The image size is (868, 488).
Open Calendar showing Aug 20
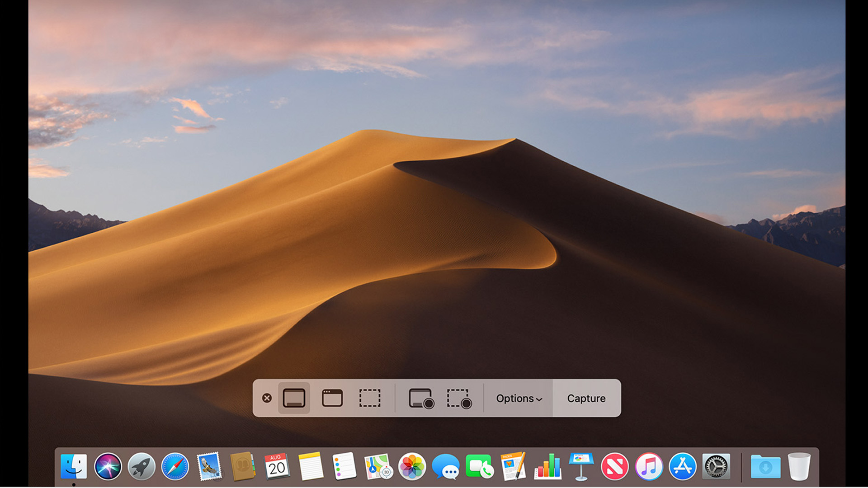[x=277, y=466]
